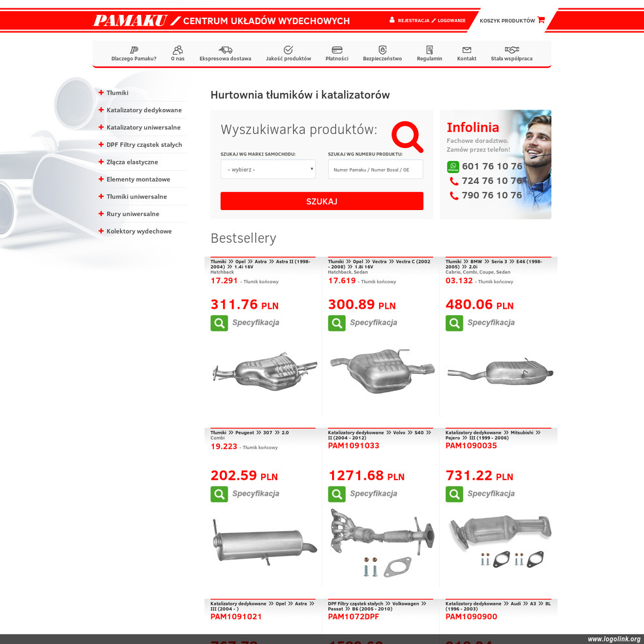Image resolution: width=644 pixels, height=644 pixels.
Task: Open product code PAM1090035 link
Action: [x=471, y=446]
